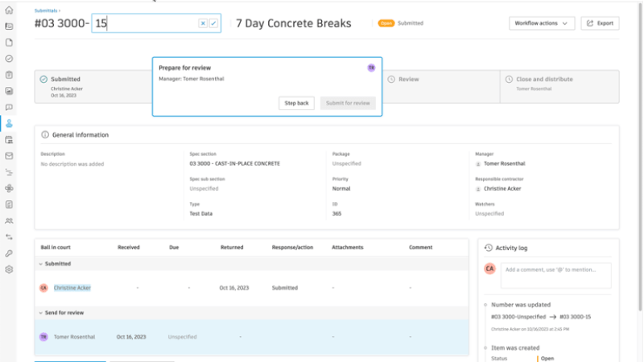
Task: Click the activity log comment field
Action: coord(555,275)
